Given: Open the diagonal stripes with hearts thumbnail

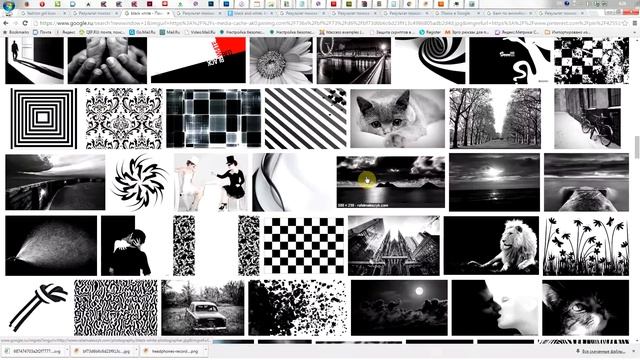Looking at the screenshot, I should point(306,118).
